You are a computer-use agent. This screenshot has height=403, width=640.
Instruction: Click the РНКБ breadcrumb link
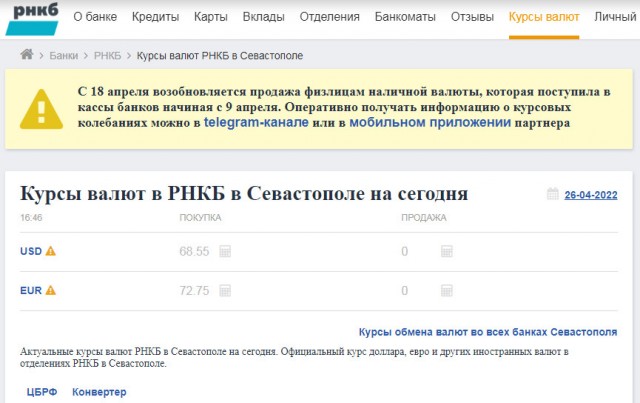point(108,56)
